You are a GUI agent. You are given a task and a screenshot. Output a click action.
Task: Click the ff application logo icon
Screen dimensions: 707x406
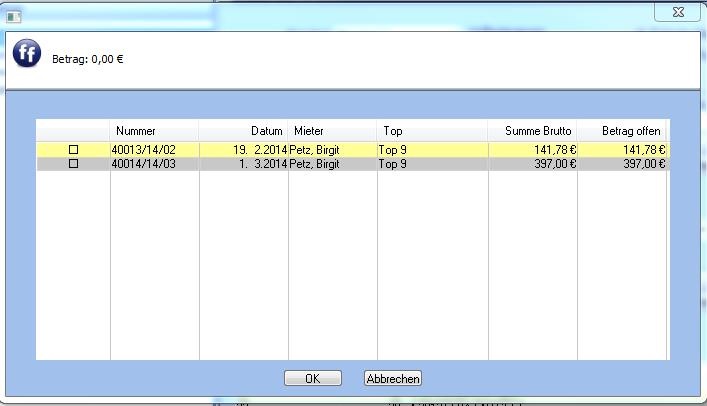tap(27, 55)
